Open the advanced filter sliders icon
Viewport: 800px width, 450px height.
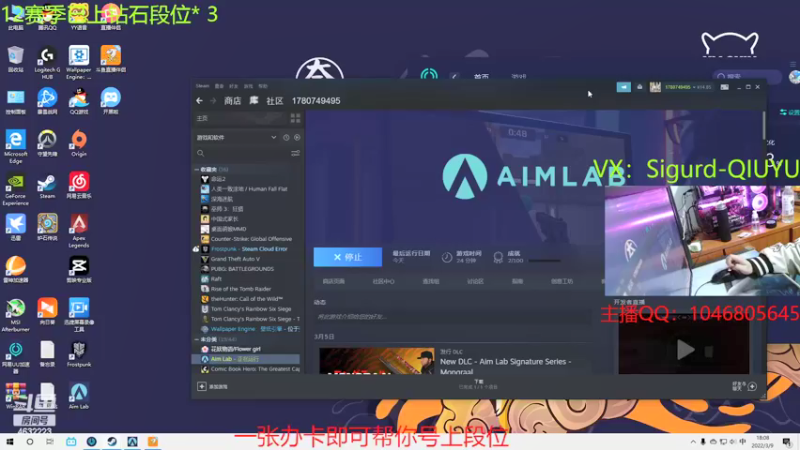click(295, 153)
